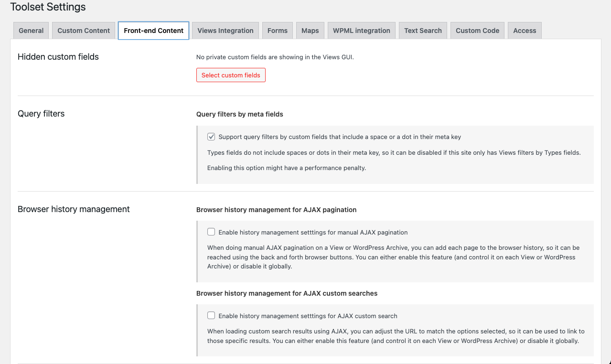Enable history management for AJAX custom search
Image resolution: width=611 pixels, height=364 pixels.
click(211, 316)
